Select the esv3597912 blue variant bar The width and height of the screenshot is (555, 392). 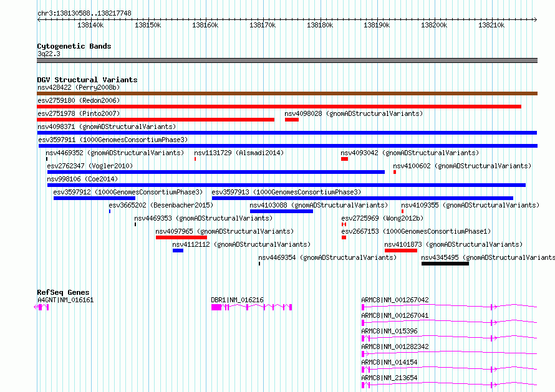click(95, 198)
